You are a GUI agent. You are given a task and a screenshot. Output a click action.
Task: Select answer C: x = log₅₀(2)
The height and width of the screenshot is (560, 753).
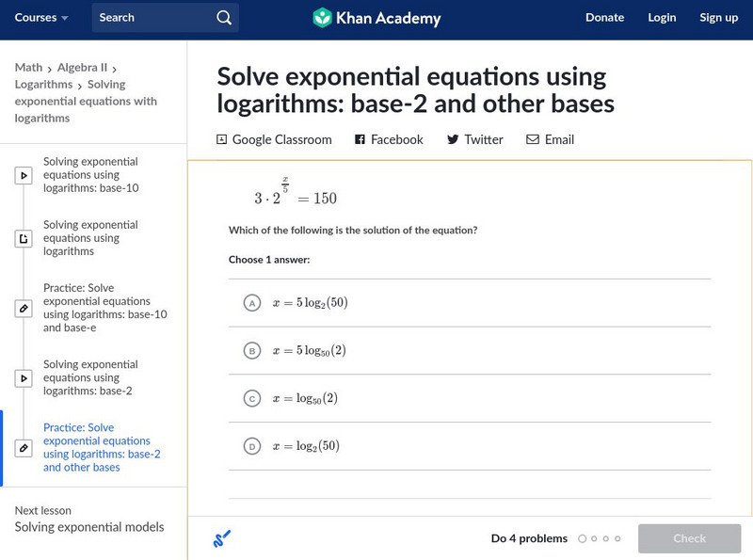(x=251, y=399)
